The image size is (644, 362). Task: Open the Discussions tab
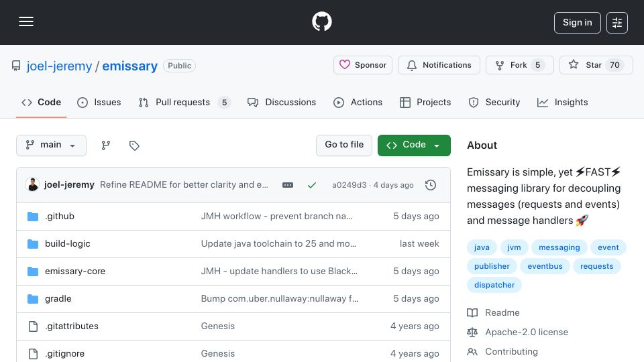point(282,102)
